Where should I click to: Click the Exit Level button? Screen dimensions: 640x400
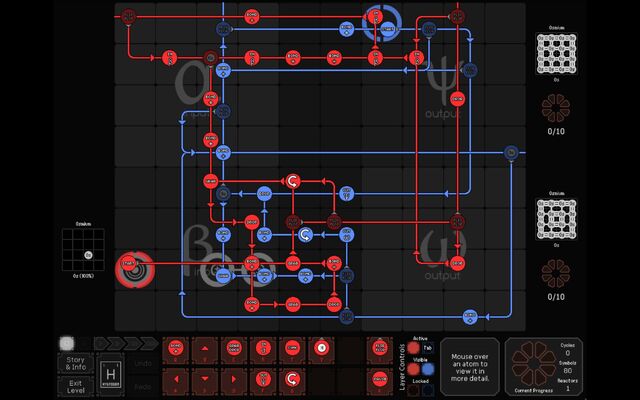point(76,387)
